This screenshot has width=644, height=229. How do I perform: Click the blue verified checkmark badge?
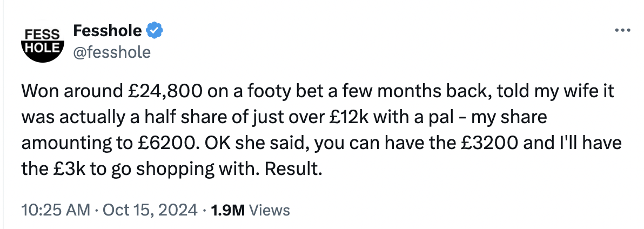pos(156,31)
